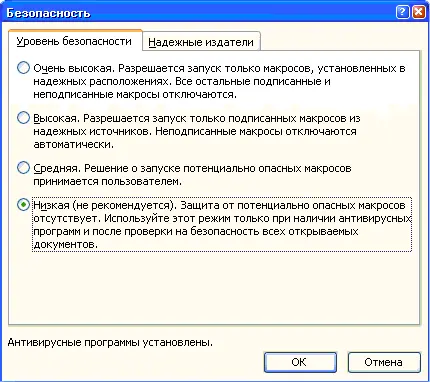Click the empty area of the tab panel
The width and height of the screenshot is (430, 382).
coord(213,287)
